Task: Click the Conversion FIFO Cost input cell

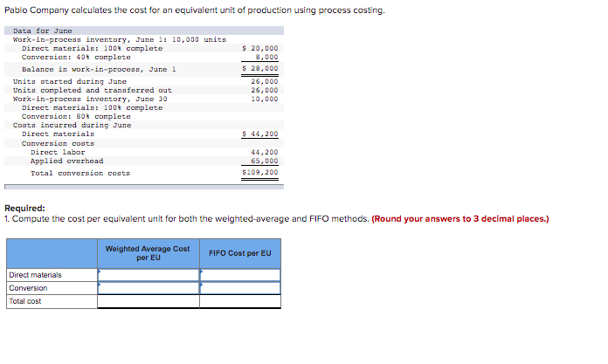Action: (240, 288)
